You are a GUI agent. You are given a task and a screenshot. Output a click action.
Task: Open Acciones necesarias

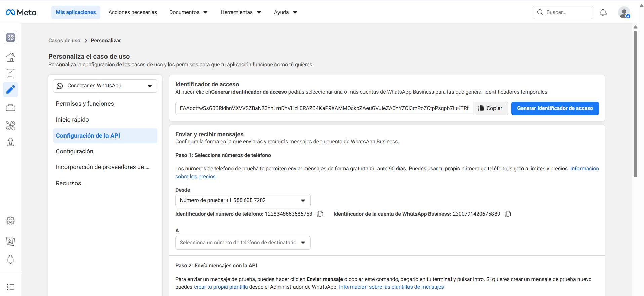[132, 12]
